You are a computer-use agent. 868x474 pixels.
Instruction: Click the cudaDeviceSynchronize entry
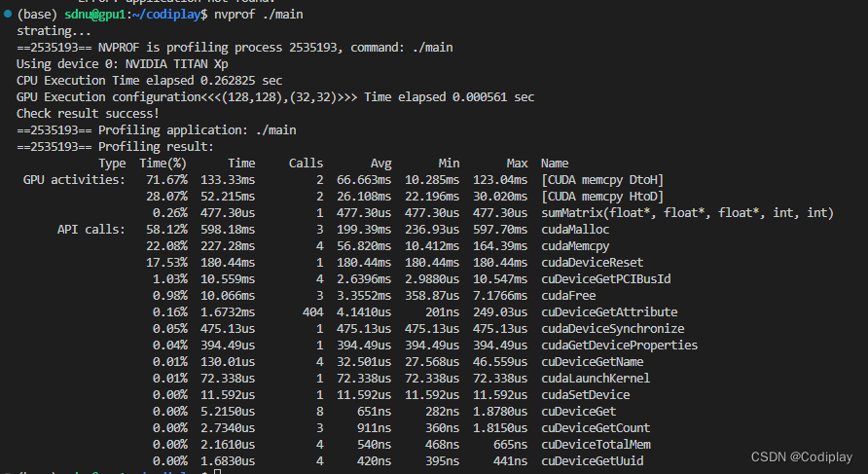click(612, 329)
